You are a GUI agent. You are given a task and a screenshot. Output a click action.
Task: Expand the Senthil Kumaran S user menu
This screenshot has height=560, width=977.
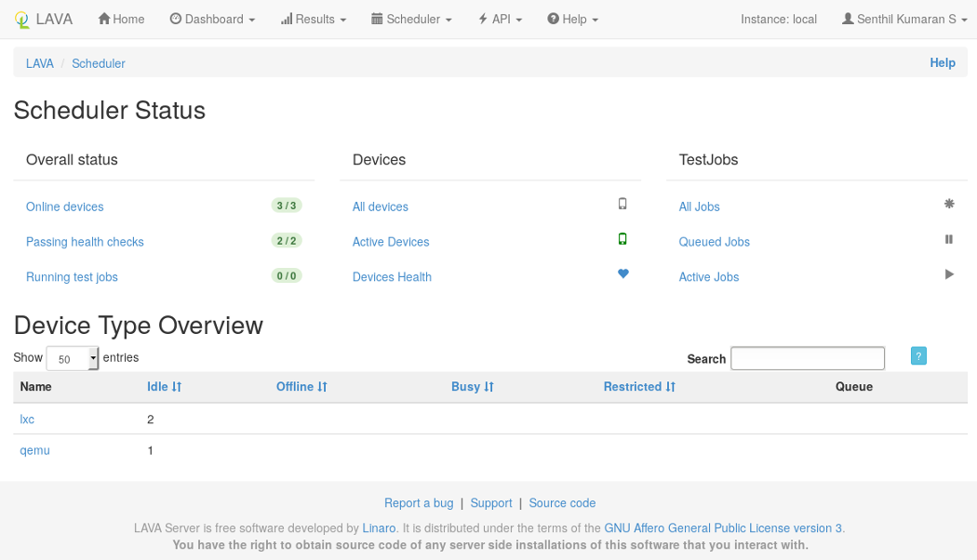point(903,19)
